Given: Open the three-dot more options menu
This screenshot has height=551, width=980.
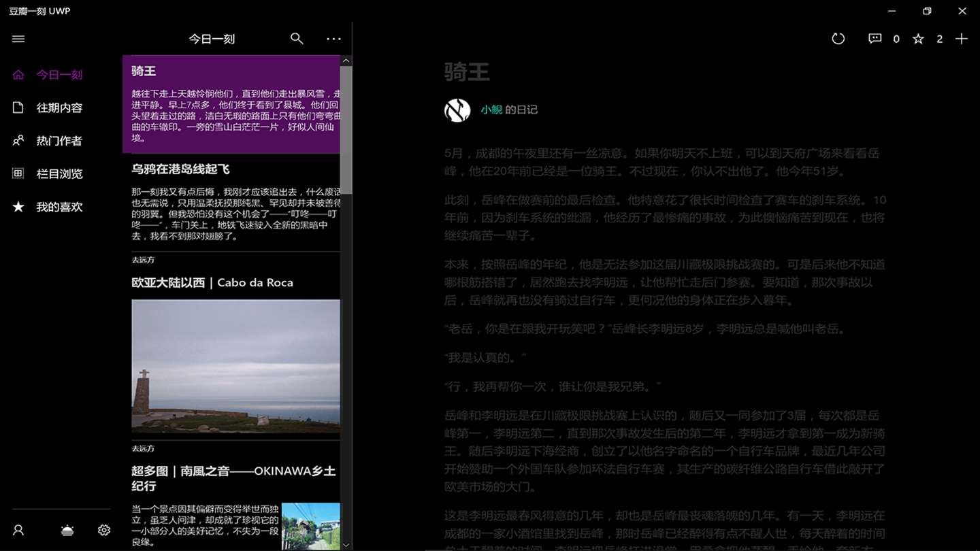Looking at the screenshot, I should pos(333,39).
